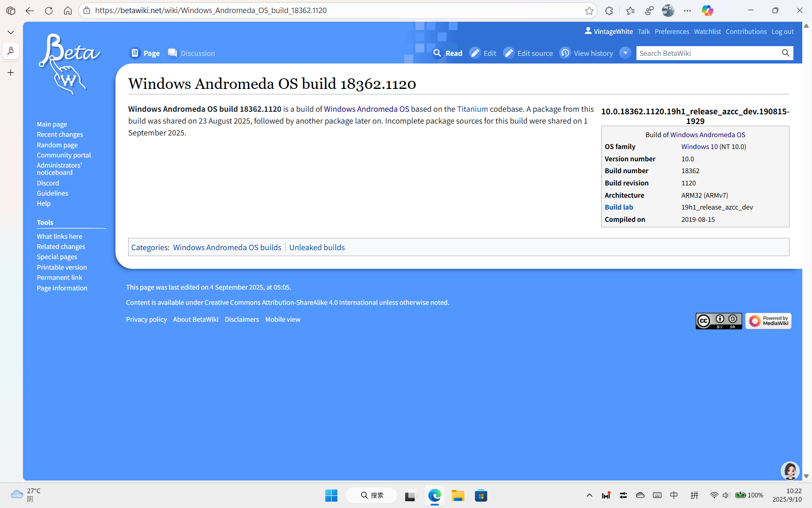This screenshot has width=812, height=508.
Task: Toggle the Chinese input mode indicator
Action: (x=674, y=495)
